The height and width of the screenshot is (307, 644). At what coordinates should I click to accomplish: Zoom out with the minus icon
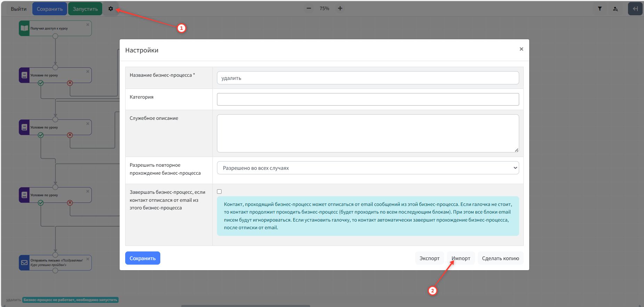[x=308, y=8]
